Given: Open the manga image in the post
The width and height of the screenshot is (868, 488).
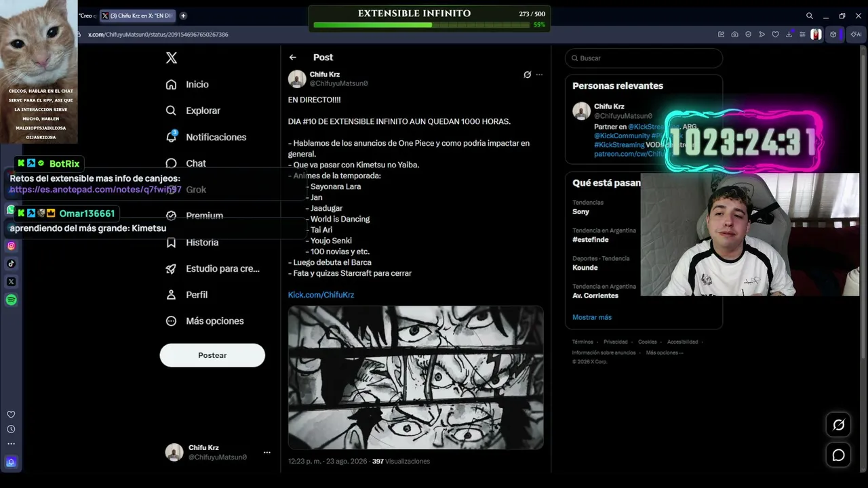Looking at the screenshot, I should point(416,378).
